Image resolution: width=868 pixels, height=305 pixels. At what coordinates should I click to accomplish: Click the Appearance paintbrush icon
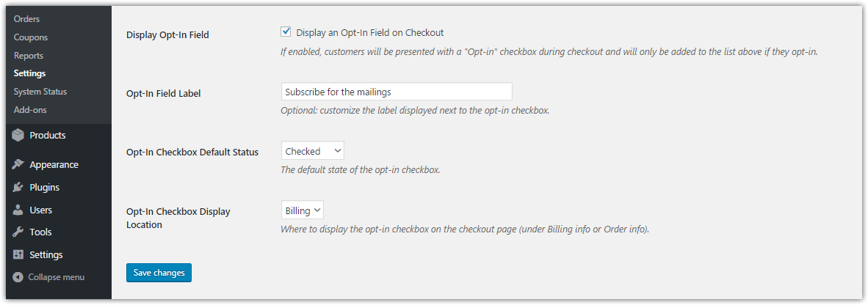(18, 165)
